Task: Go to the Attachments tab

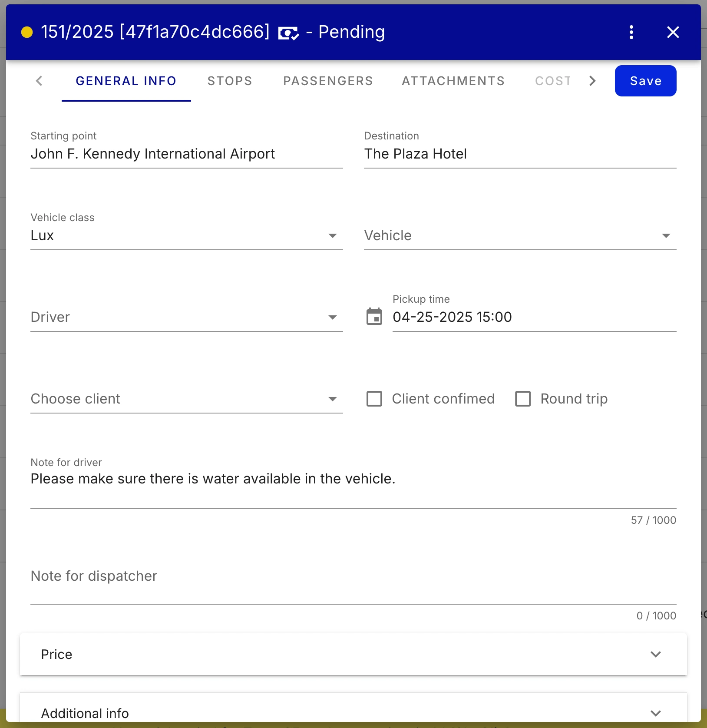Action: [x=453, y=81]
